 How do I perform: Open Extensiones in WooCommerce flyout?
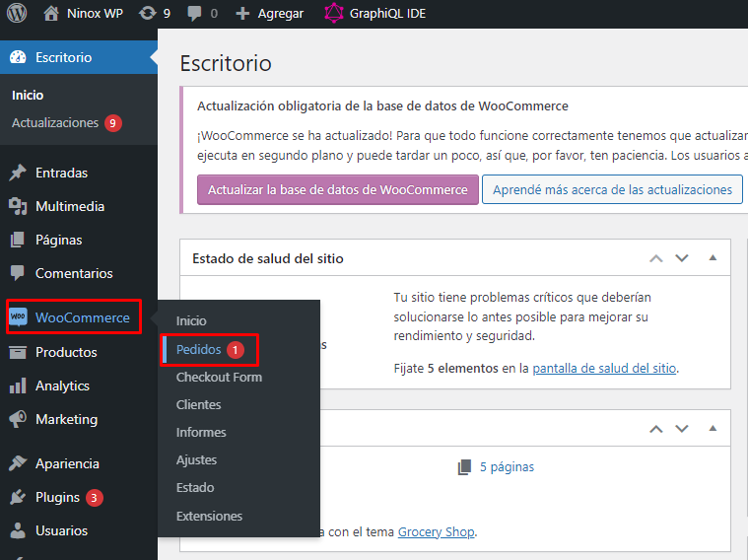209,516
